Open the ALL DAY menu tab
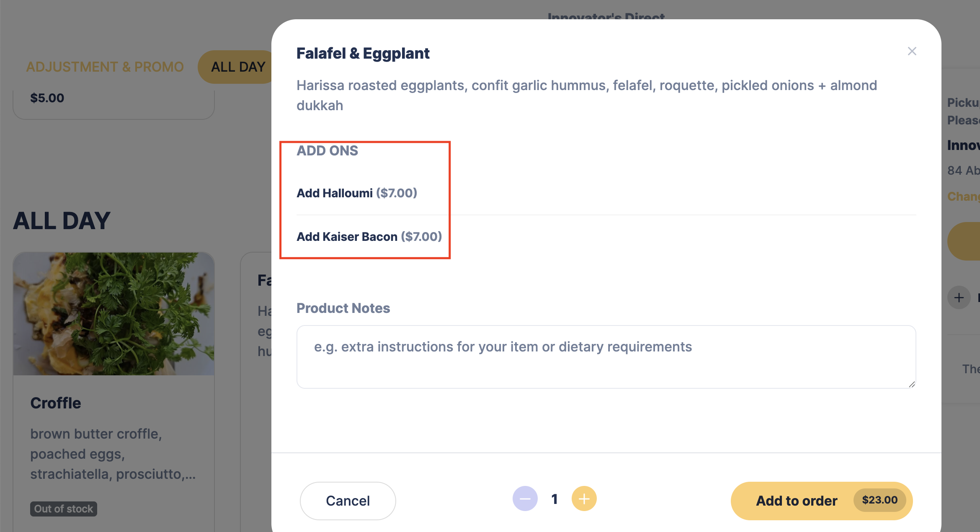The image size is (980, 532). tap(237, 67)
